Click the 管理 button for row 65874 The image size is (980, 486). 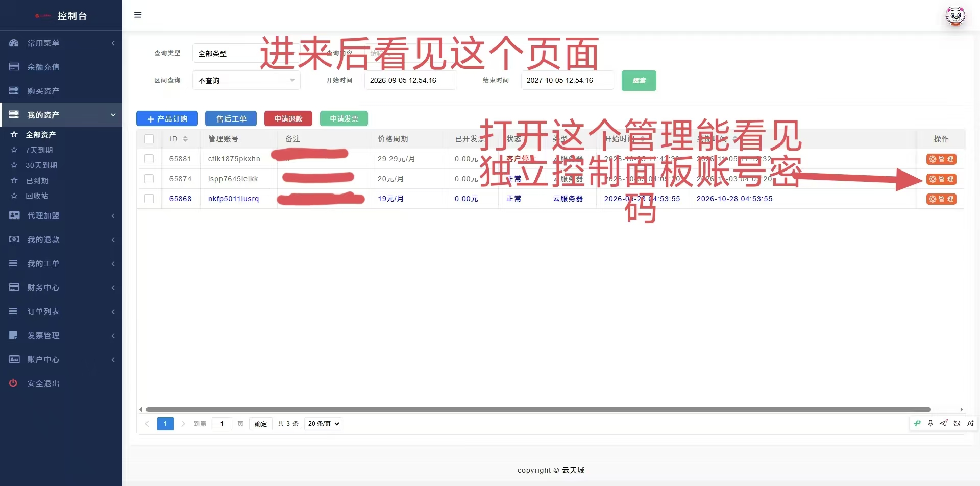[x=941, y=179]
